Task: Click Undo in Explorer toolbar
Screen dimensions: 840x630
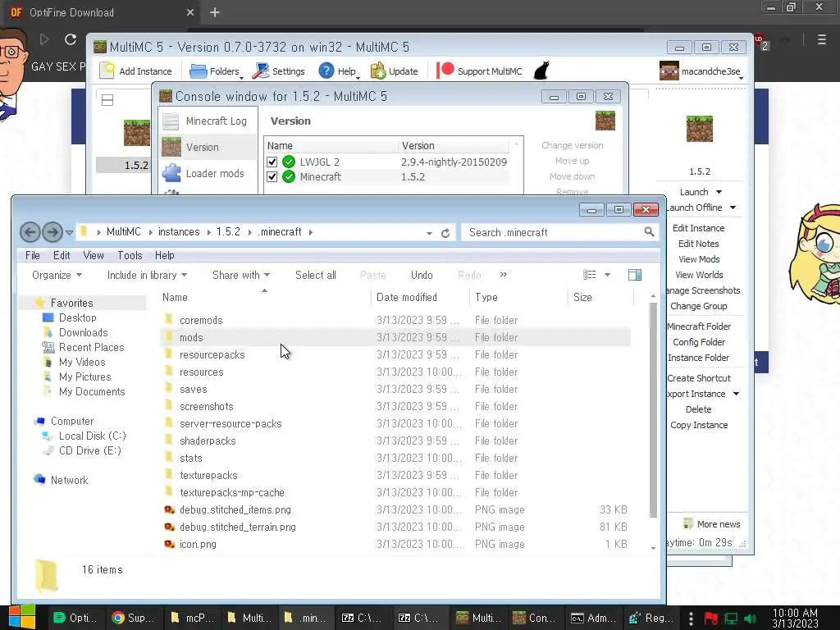Action: tap(422, 275)
